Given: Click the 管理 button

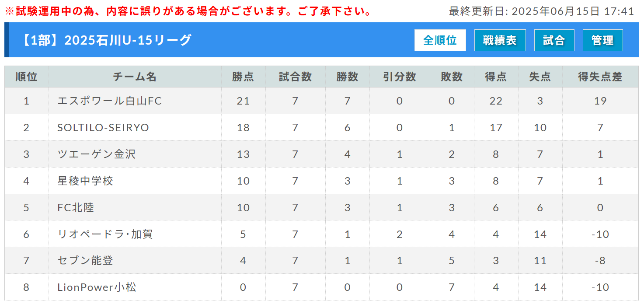Looking at the screenshot, I should [x=602, y=40].
